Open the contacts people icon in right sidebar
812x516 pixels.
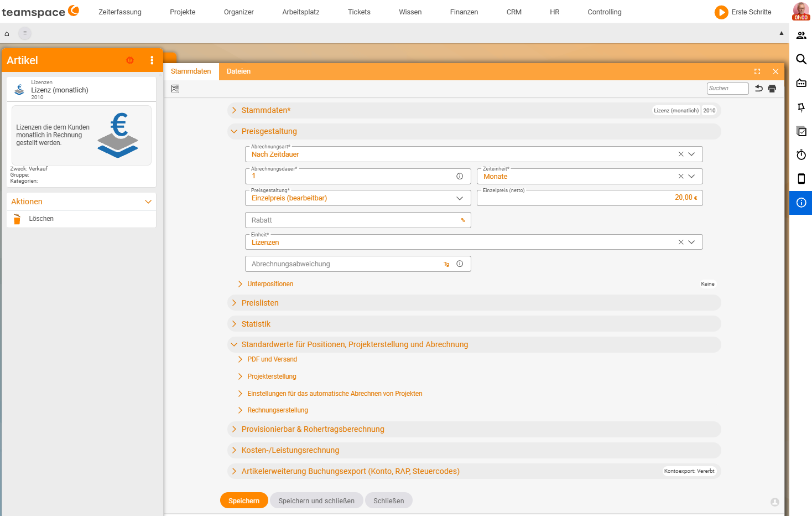pos(801,35)
